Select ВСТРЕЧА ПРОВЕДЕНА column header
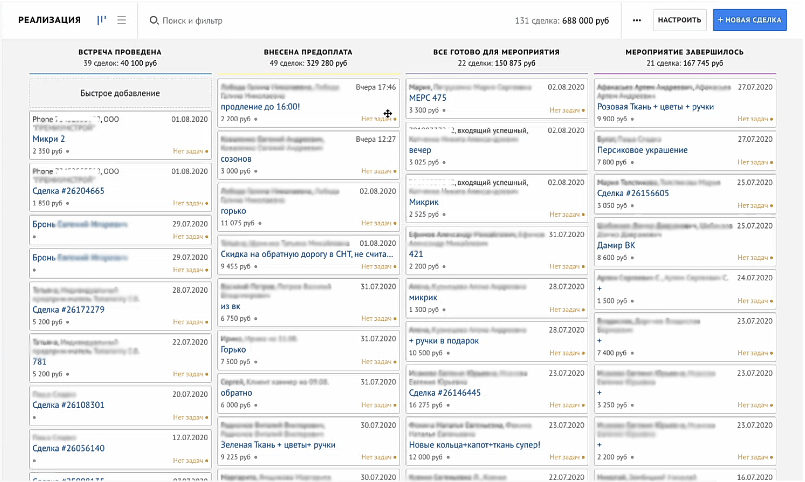The height and width of the screenshot is (482, 805). tap(120, 52)
